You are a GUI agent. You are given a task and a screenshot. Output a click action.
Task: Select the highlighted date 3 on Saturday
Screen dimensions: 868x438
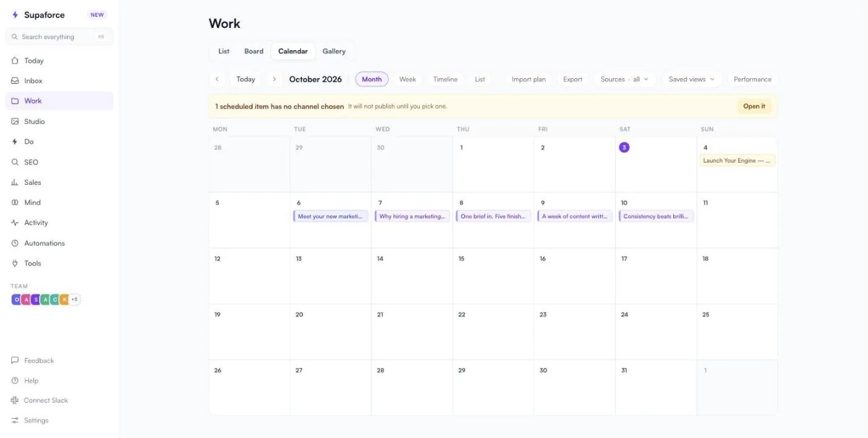click(624, 148)
